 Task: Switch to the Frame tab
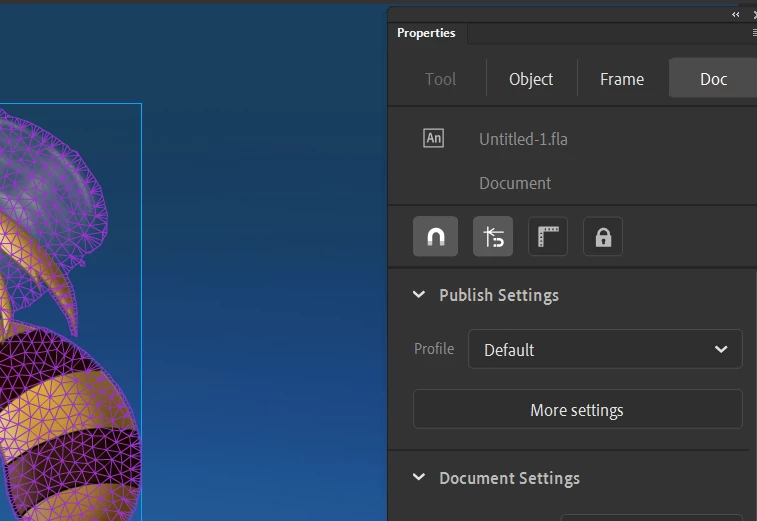pyautogui.click(x=622, y=79)
